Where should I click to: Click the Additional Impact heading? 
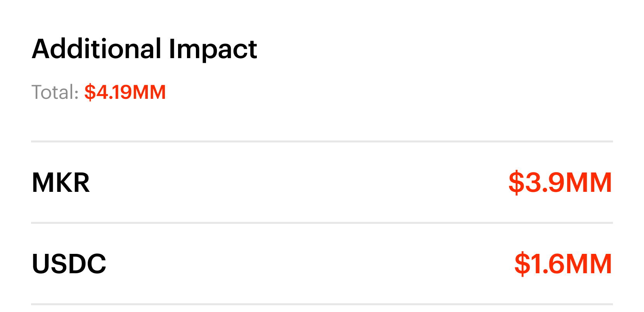pos(144,50)
